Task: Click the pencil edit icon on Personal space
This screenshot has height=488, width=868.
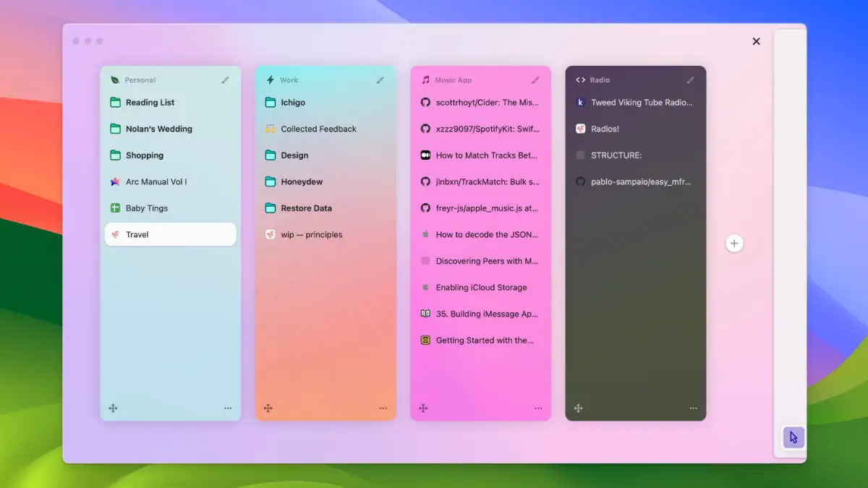Action: tap(225, 80)
